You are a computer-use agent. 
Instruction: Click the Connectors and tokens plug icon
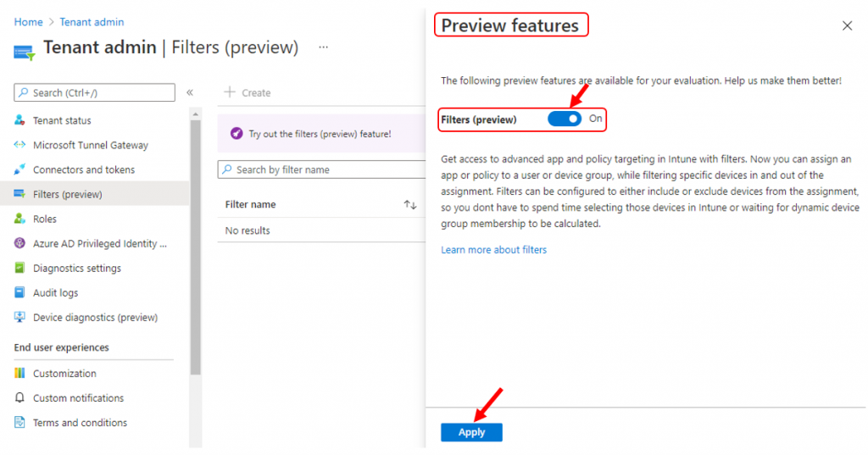point(19,169)
